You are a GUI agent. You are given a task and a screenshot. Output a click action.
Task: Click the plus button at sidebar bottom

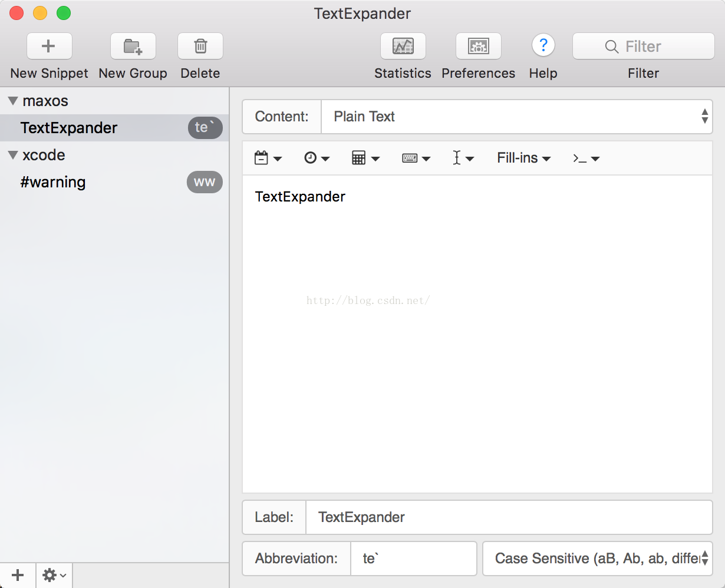tap(18, 575)
